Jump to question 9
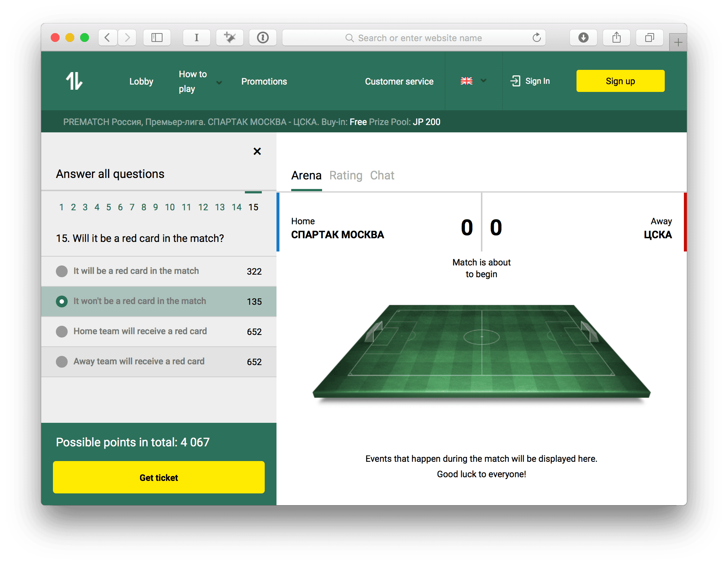The image size is (728, 564). click(x=156, y=207)
